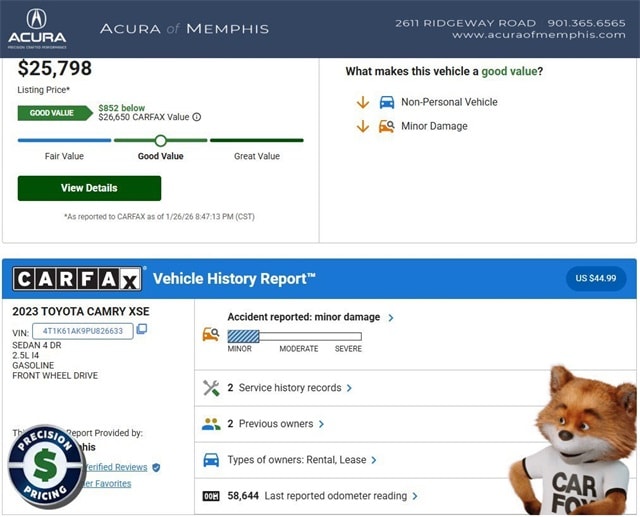This screenshot has width=640, height=517.
Task: Click the types of owners car icon
Action: [210, 460]
